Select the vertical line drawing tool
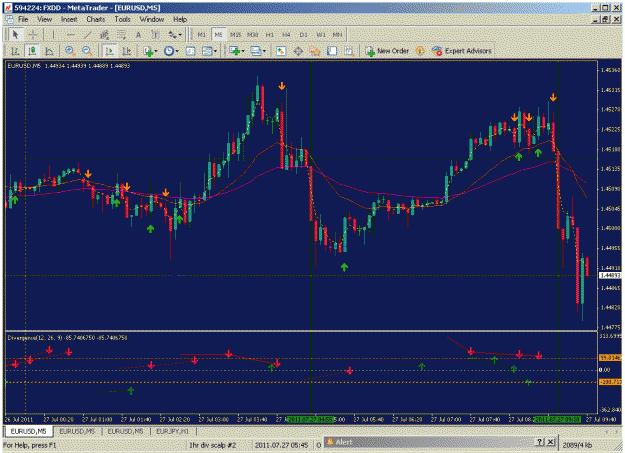This screenshot has width=625, height=453. coord(53,35)
